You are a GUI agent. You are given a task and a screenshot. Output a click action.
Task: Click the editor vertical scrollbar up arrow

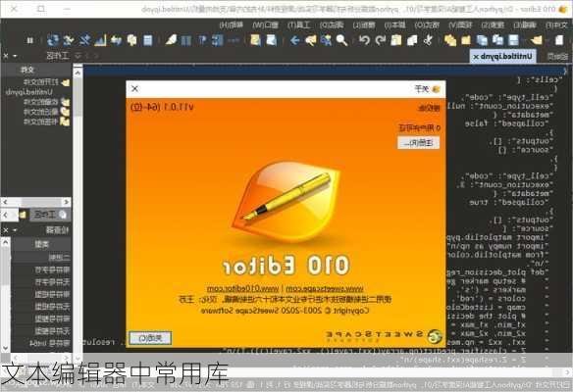[78, 73]
